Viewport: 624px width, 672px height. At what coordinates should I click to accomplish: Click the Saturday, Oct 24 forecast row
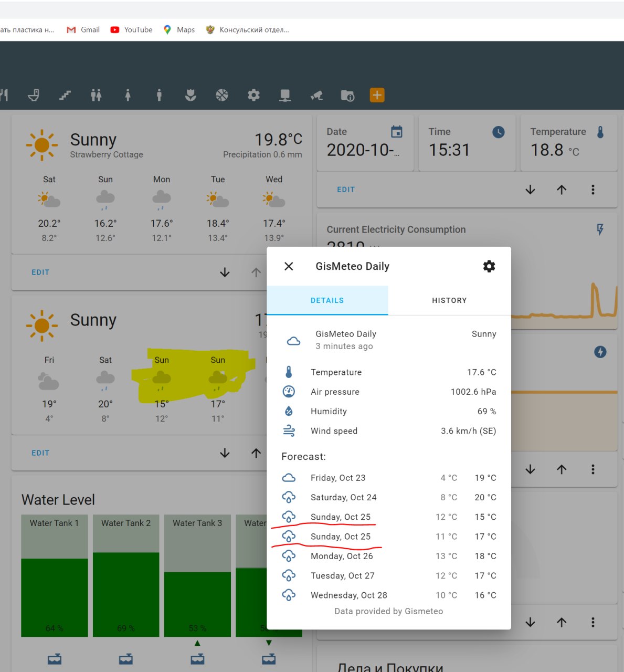pyautogui.click(x=389, y=497)
